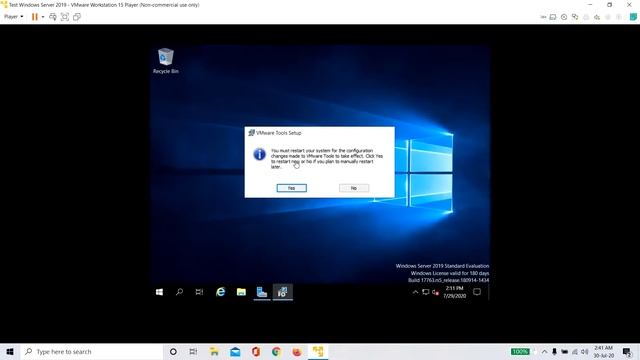This screenshot has height=360, width=640.
Task: Click VMware CD/DVD drive device icon
Action: (564, 17)
